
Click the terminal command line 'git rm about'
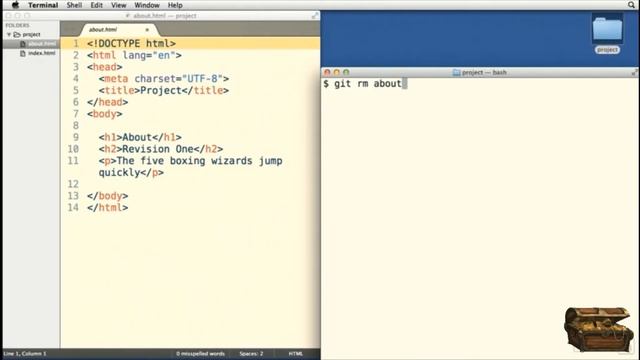tap(362, 84)
